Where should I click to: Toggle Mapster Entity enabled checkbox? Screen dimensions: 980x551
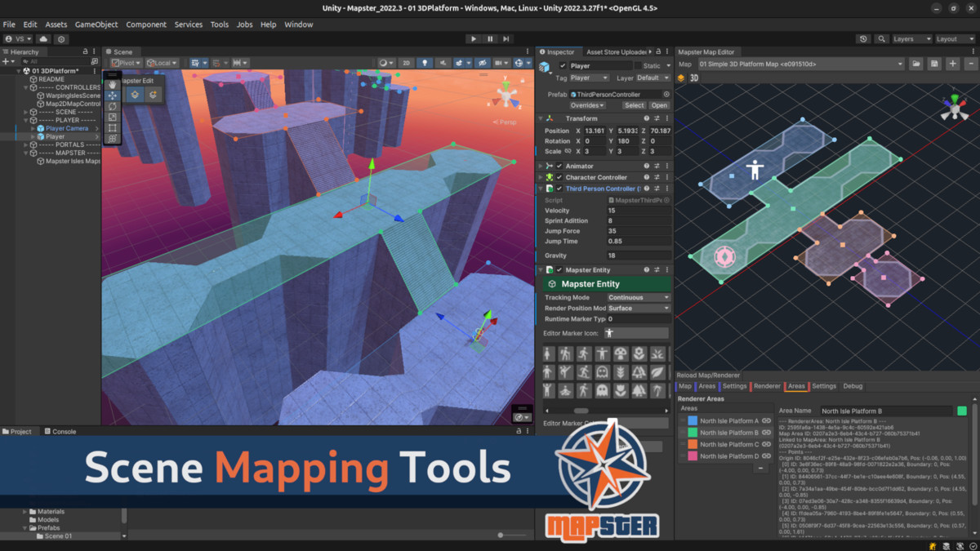point(559,269)
